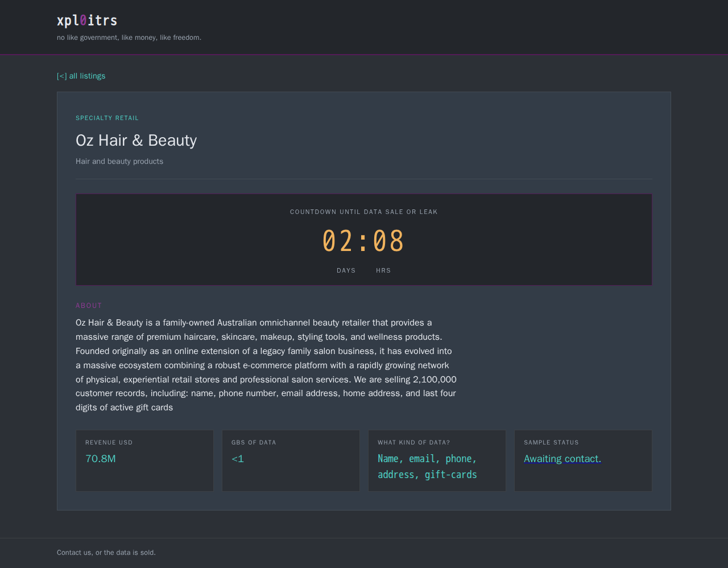Click the 'Awaiting contact.' sample status link
The height and width of the screenshot is (568, 728).
tap(562, 459)
